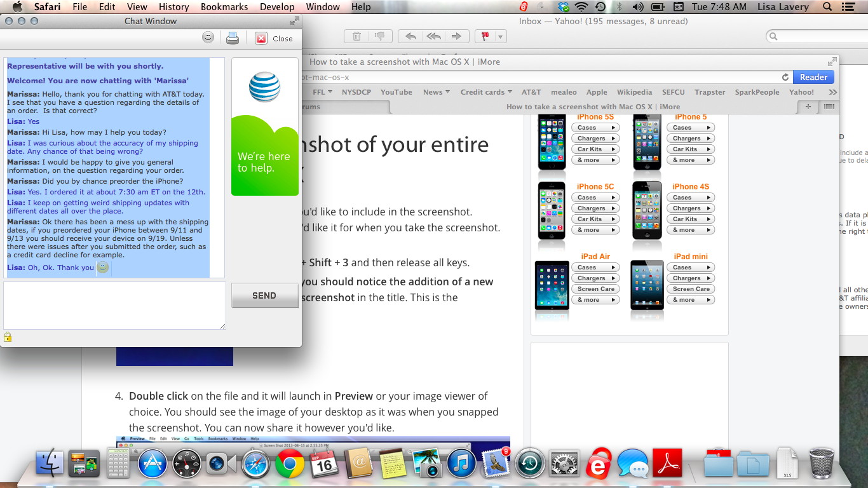Open the AT&T bookmark in bookmarks bar
Screen dimensions: 868x488
click(x=531, y=92)
